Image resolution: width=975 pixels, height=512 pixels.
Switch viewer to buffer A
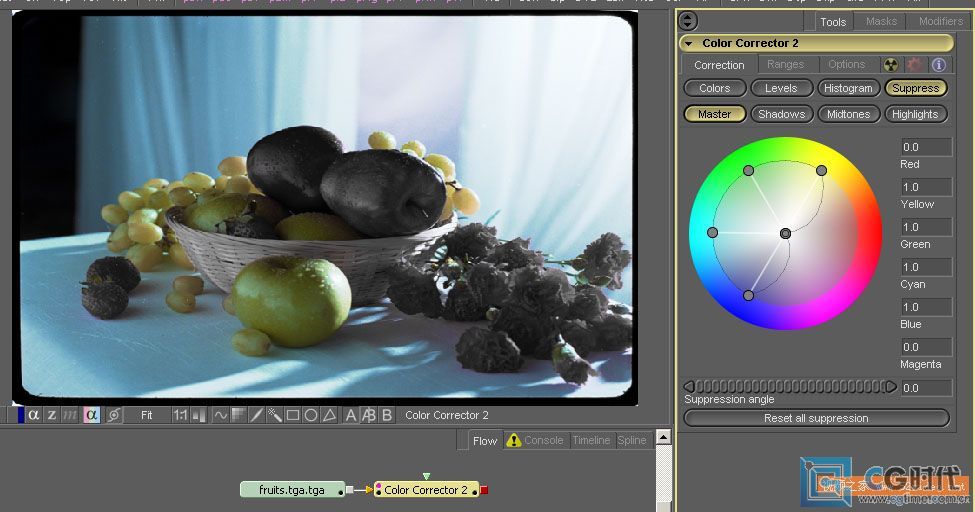pyautogui.click(x=351, y=415)
